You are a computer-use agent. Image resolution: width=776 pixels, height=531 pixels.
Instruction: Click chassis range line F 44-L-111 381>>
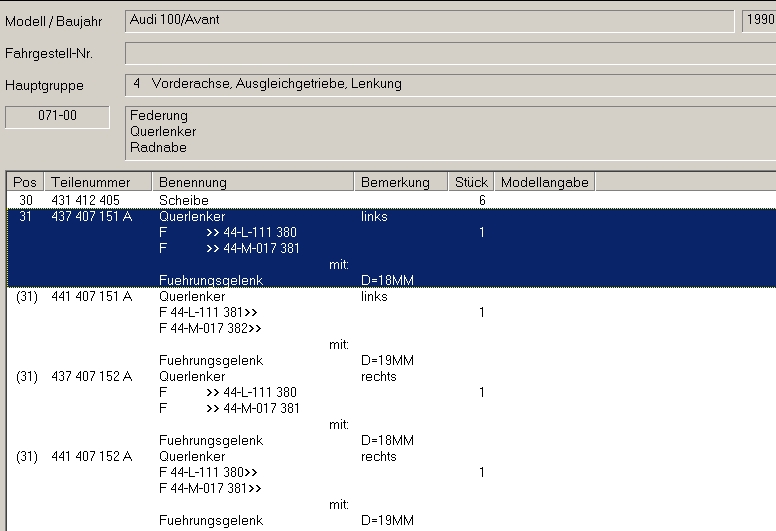208,313
